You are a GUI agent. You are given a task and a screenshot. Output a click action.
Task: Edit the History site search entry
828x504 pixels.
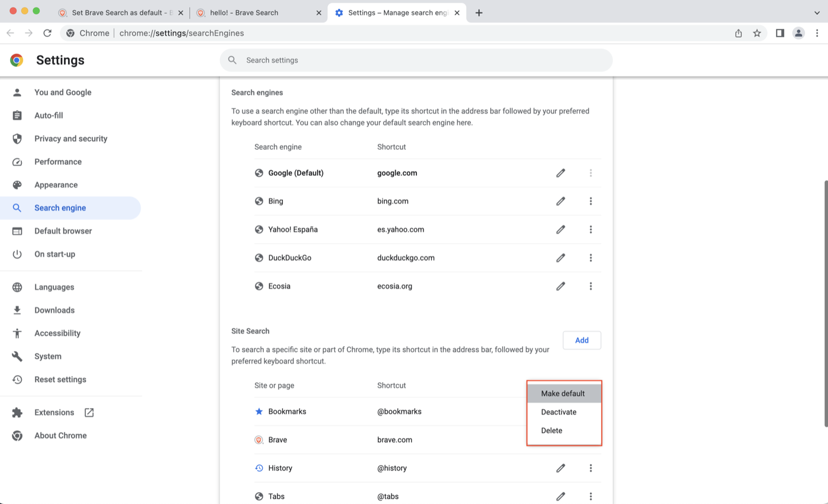(560, 469)
